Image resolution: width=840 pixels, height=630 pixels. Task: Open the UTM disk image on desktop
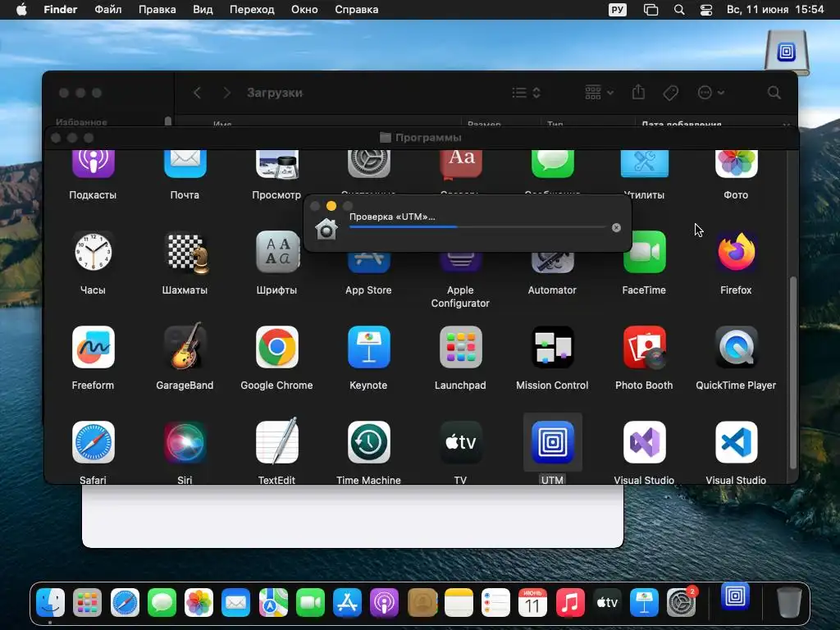[787, 52]
